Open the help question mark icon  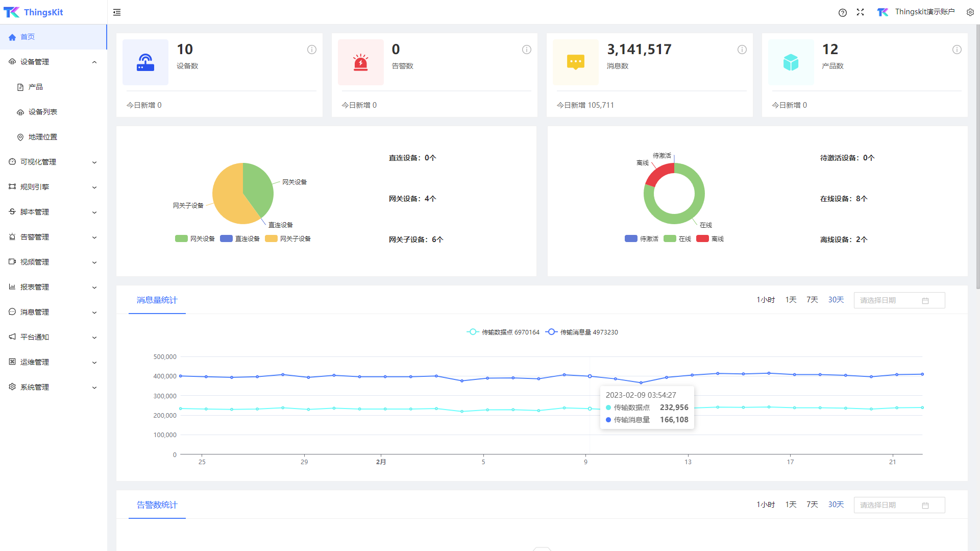[x=843, y=12]
